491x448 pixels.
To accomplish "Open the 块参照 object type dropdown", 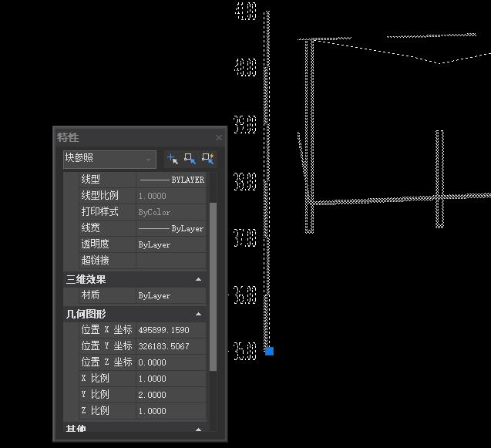I will 109,160.
